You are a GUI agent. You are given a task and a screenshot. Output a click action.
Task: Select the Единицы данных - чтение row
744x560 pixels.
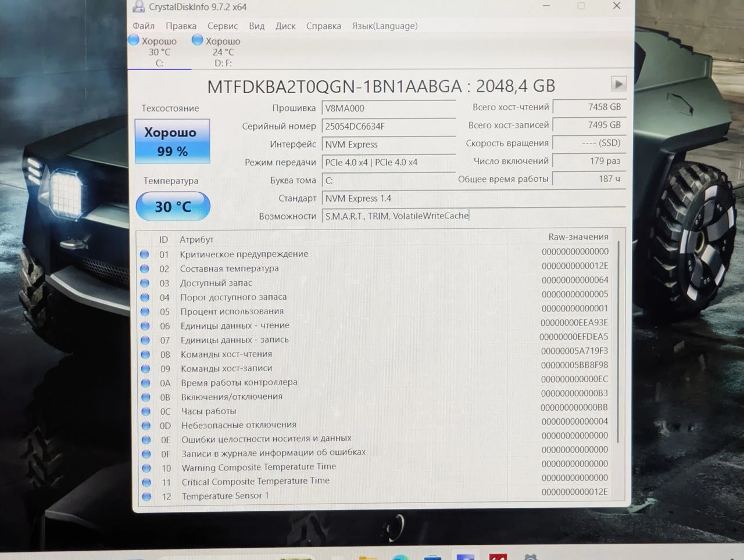pyautogui.click(x=375, y=325)
